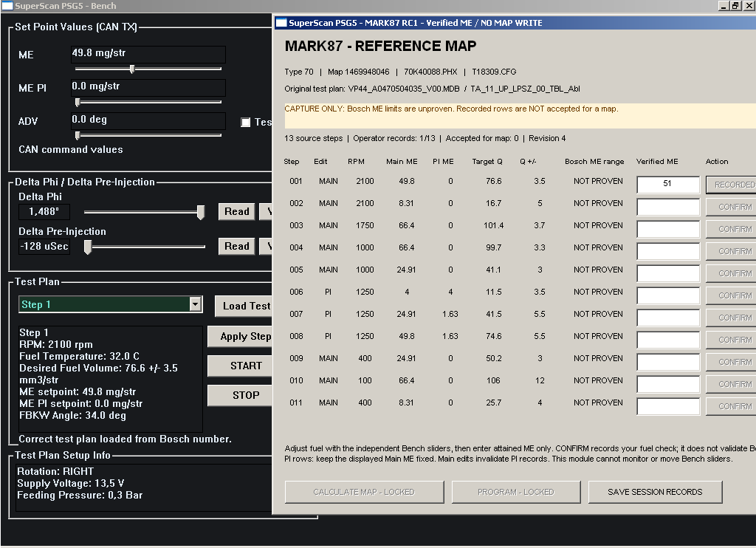This screenshot has height=548, width=756.
Task: Click CONFIRM for step 009
Action: coord(732,363)
